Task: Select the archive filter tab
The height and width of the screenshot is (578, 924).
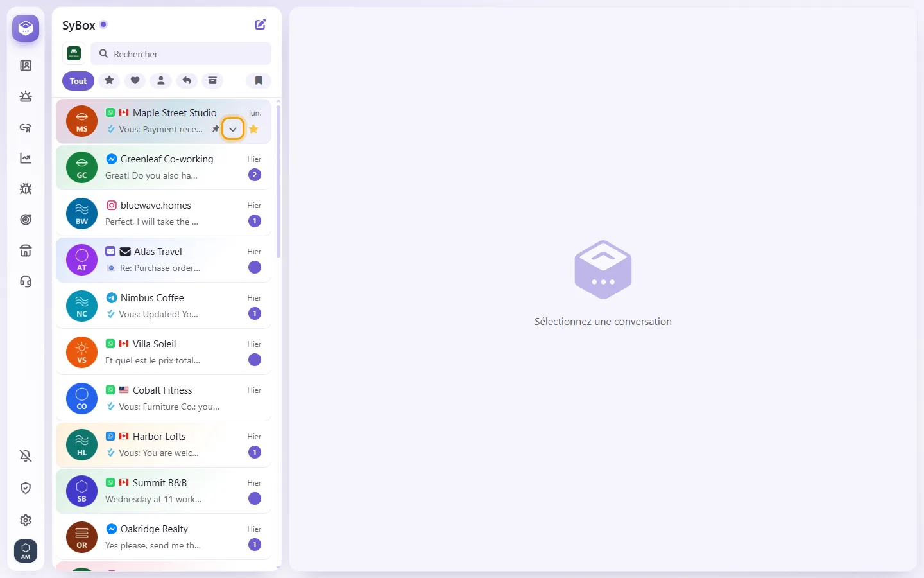Action: [212, 81]
